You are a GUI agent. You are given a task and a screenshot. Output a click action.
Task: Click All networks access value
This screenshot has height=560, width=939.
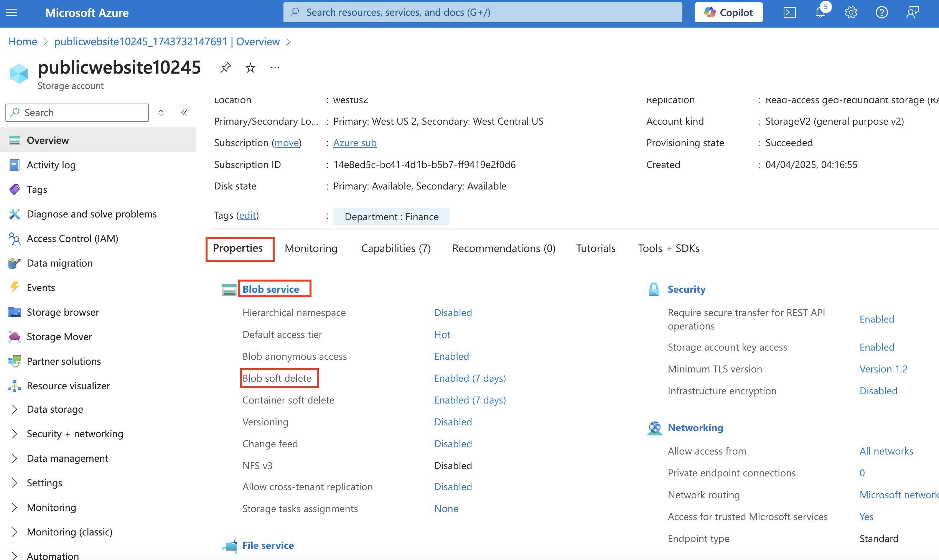[x=886, y=451]
